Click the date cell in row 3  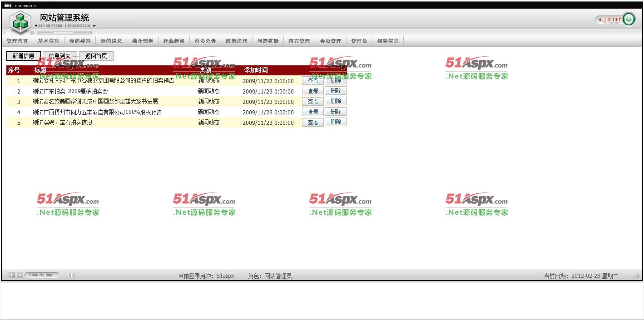(x=268, y=102)
